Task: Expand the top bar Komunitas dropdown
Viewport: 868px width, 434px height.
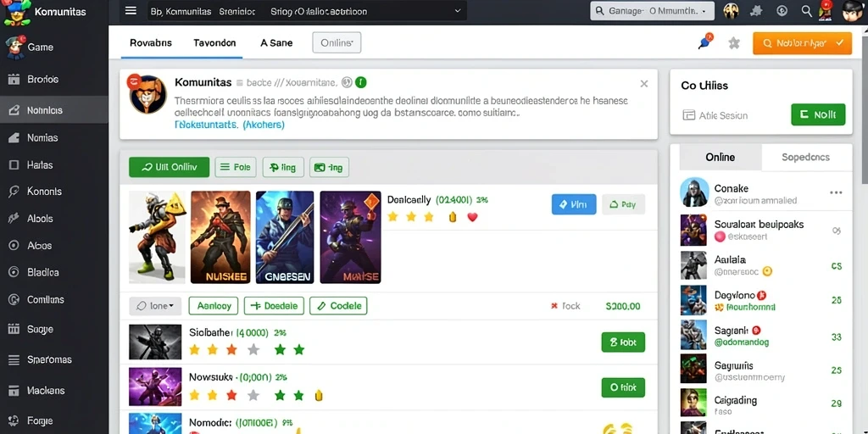Action: (307, 11)
